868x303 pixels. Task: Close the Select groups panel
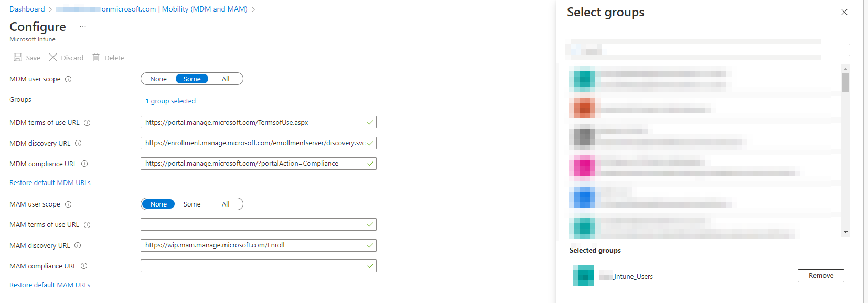point(844,12)
